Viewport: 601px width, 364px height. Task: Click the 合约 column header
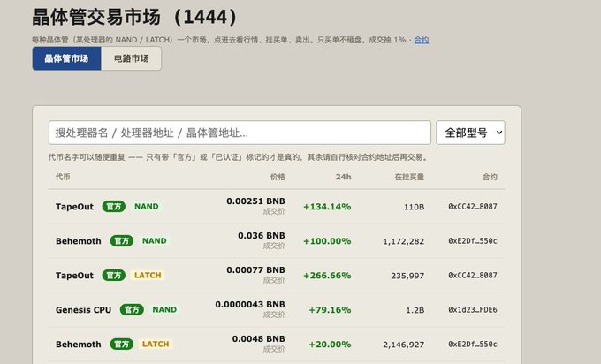[490, 177]
